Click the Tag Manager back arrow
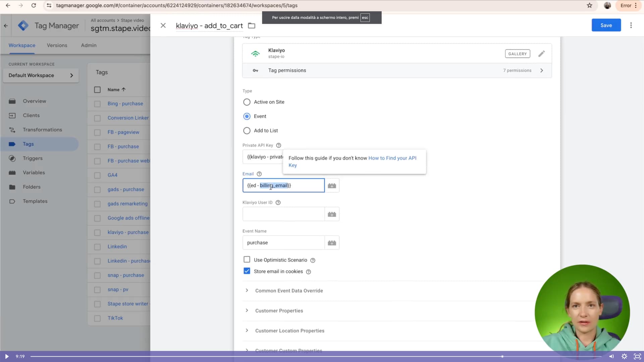Screen dimensions: 644x362 click(6, 25)
